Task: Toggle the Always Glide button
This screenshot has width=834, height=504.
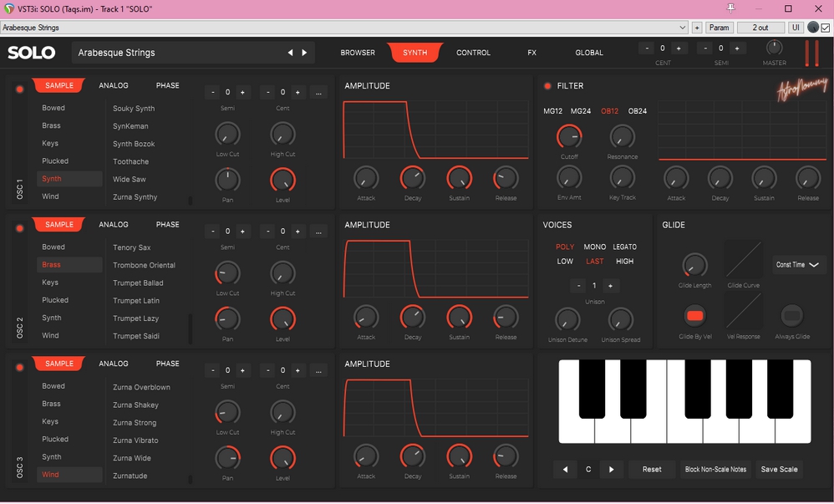Action: 792,316
